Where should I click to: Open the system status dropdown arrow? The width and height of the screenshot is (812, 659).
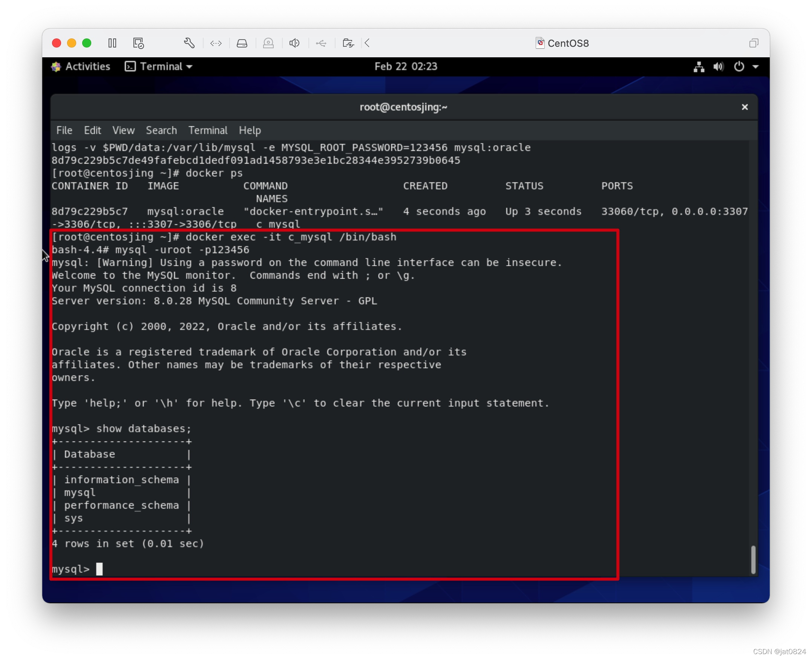click(x=756, y=66)
